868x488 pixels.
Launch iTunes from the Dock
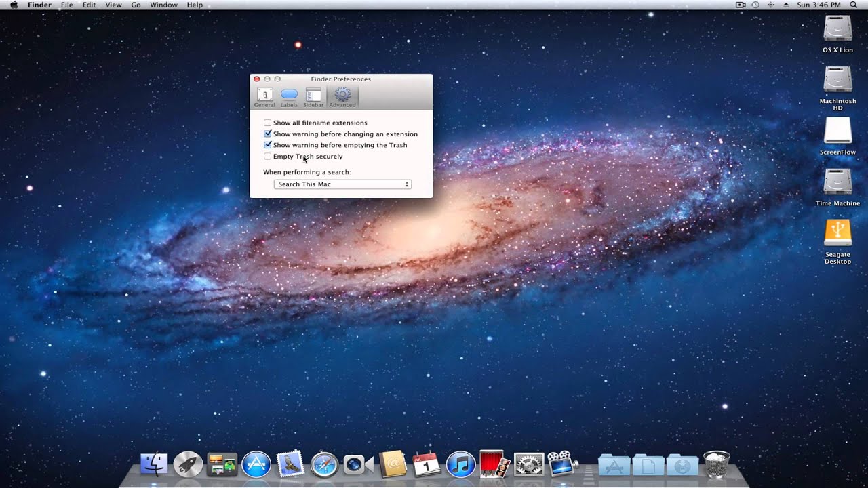(461, 464)
